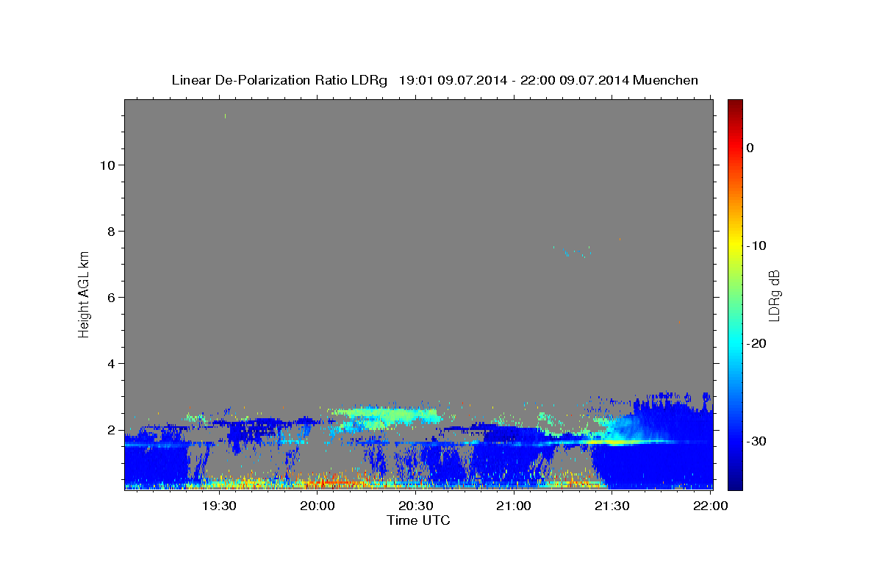The width and height of the screenshot is (882, 588).
Task: Click the 20:00 time tick label
Action: coord(318,506)
